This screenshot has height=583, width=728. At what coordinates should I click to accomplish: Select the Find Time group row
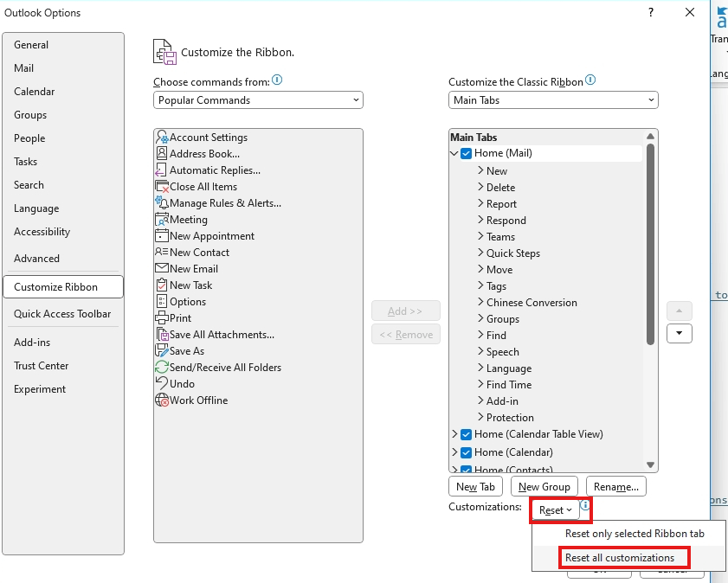pos(509,385)
